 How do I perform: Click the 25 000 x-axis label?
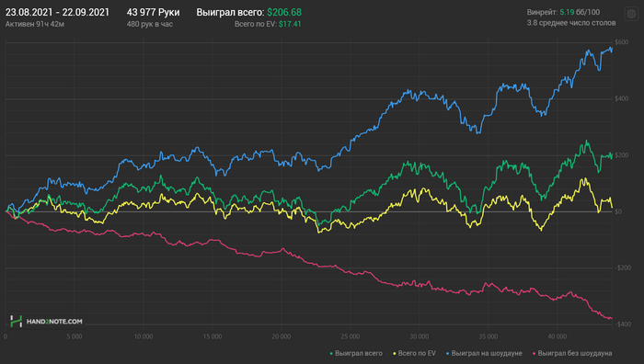(x=351, y=336)
